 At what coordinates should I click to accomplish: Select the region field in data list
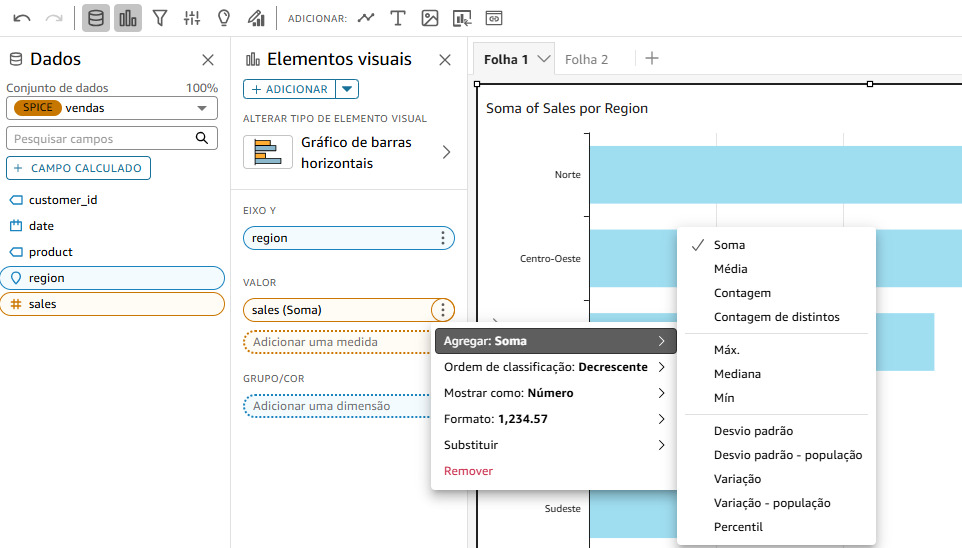click(x=112, y=278)
